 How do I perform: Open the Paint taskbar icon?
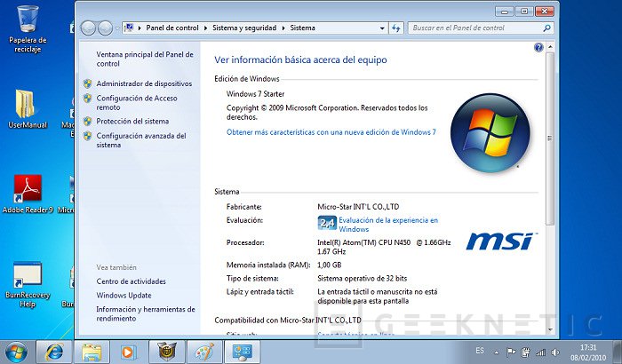pyautogui.click(x=204, y=352)
